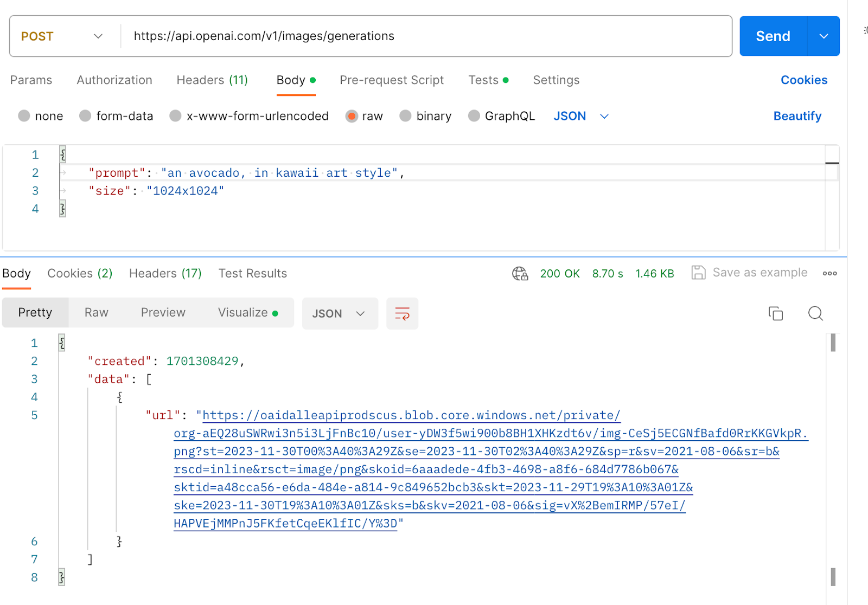Click the wrap lines icon in response toolbar

point(402,313)
